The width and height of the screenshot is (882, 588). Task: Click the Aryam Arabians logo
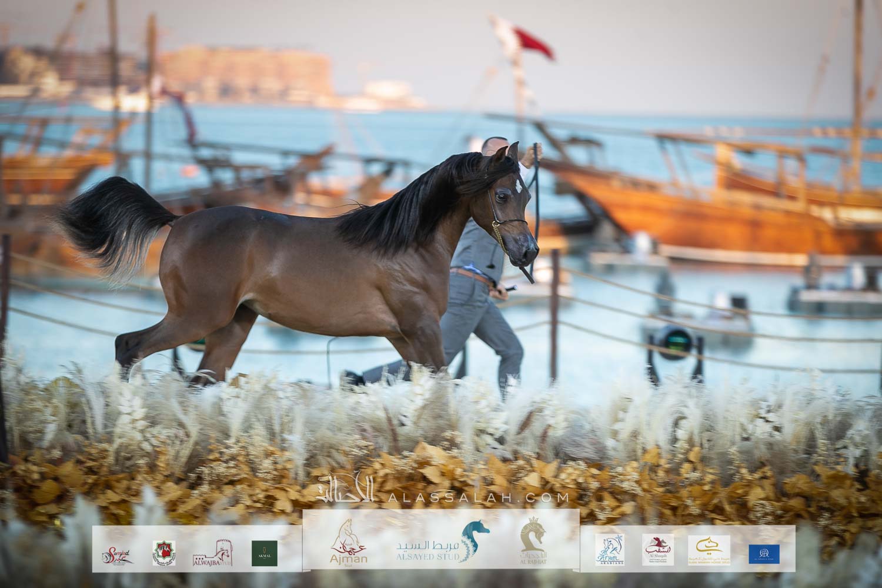click(609, 550)
